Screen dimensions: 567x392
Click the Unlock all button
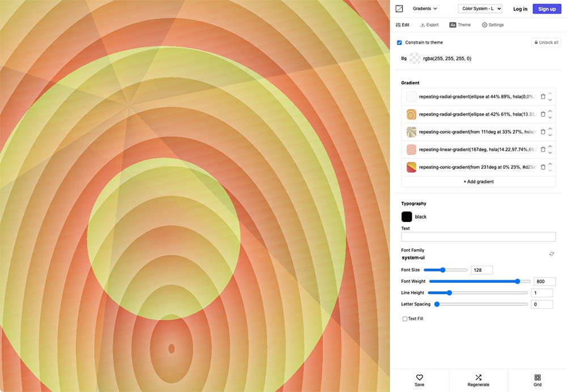pos(546,42)
